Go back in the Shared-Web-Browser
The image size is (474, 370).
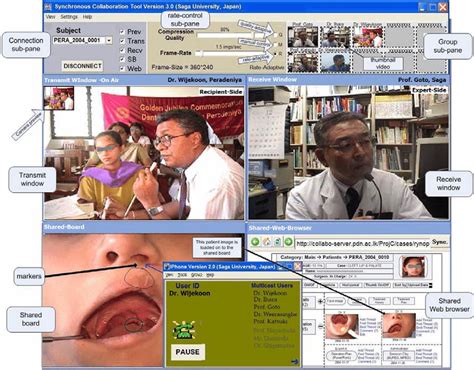(x=255, y=242)
